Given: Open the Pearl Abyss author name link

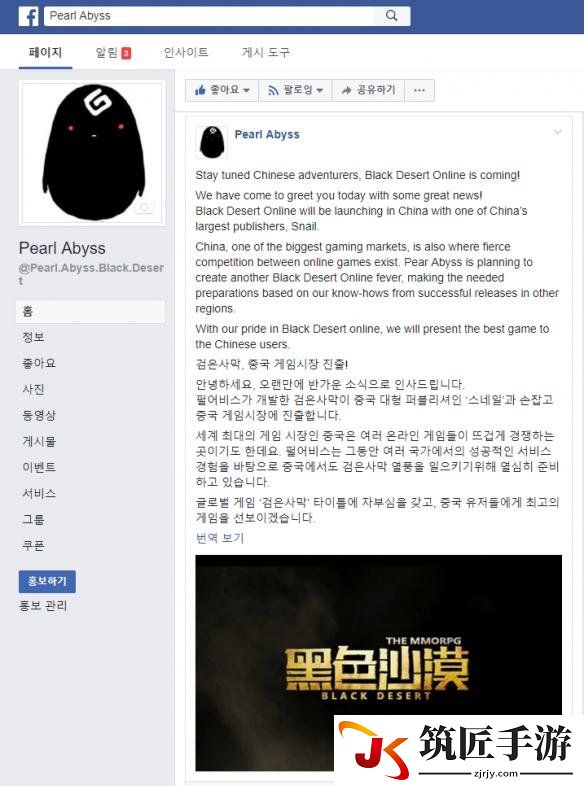Looking at the screenshot, I should point(267,134).
